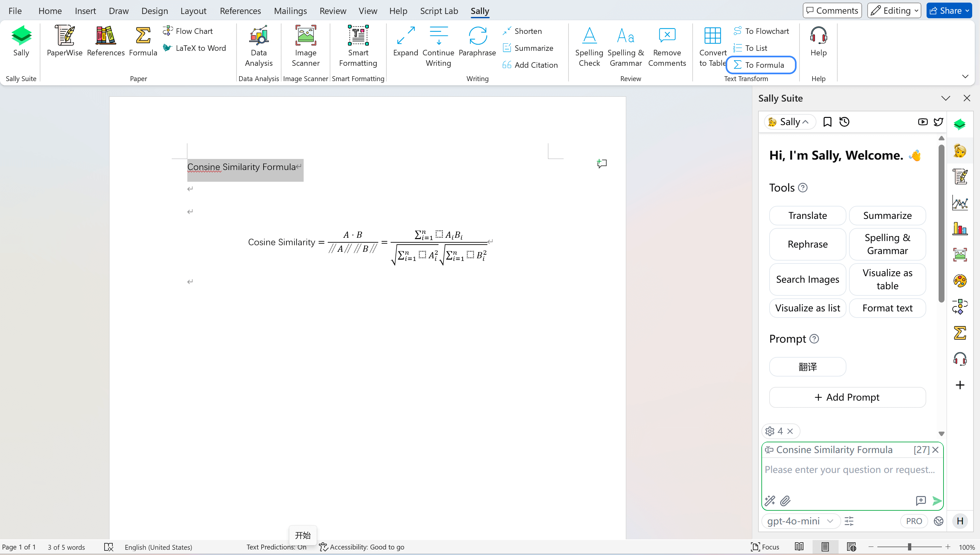Launch the PaperWise tool

coord(65,41)
